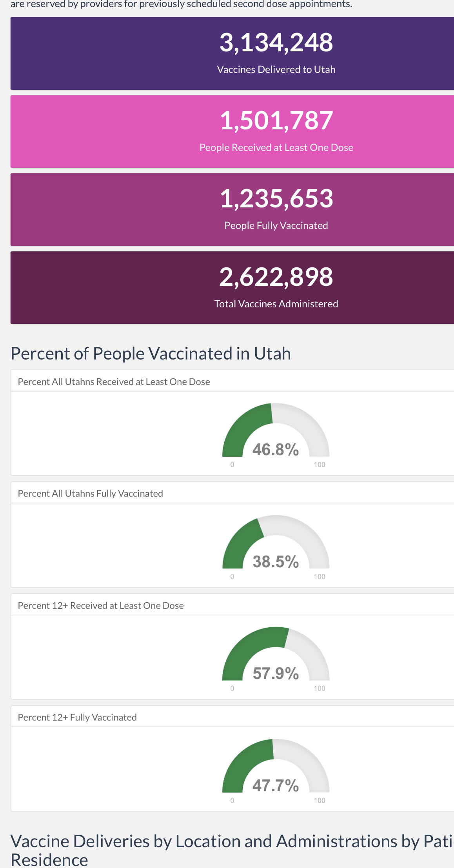This screenshot has width=454, height=868.
Task: Click the 3,134,248 Vaccines Delivered to Utah box
Action: (x=232, y=53)
